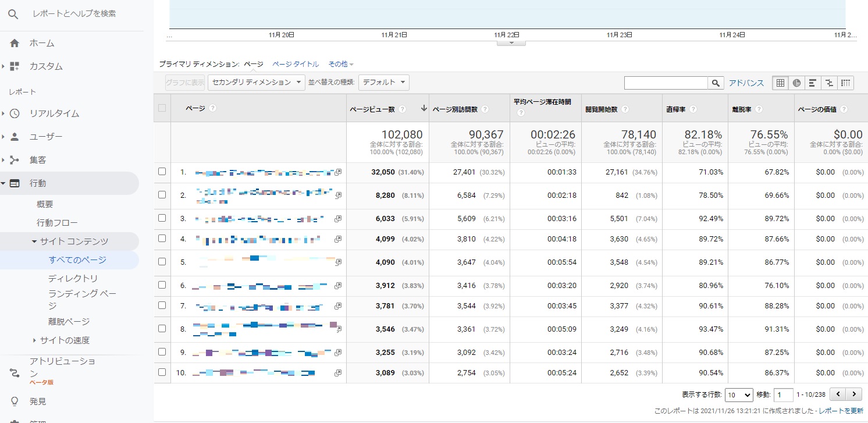The width and height of the screenshot is (868, 423).
Task: Click the ページ タイトル dimension link
Action: [x=296, y=64]
